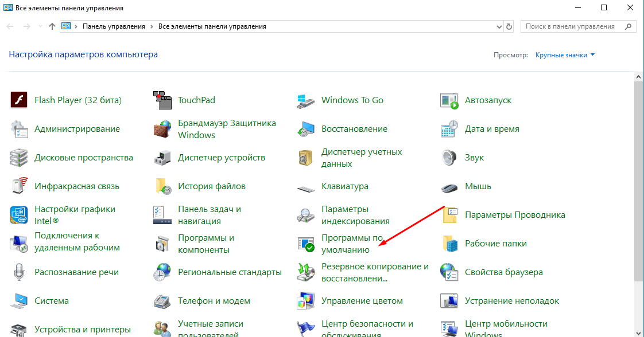Open the Диспетчер учетных данных safe icon

[x=305, y=158]
